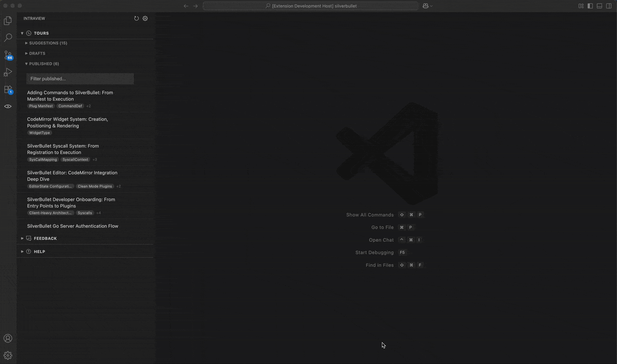
Task: Click Open Chat shortcut text
Action: 381,240
